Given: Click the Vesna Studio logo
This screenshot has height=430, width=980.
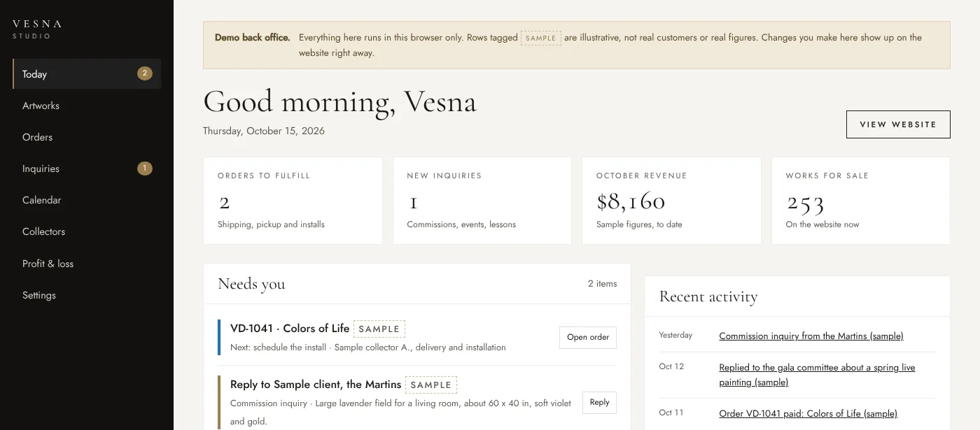Looking at the screenshot, I should pyautogui.click(x=37, y=29).
